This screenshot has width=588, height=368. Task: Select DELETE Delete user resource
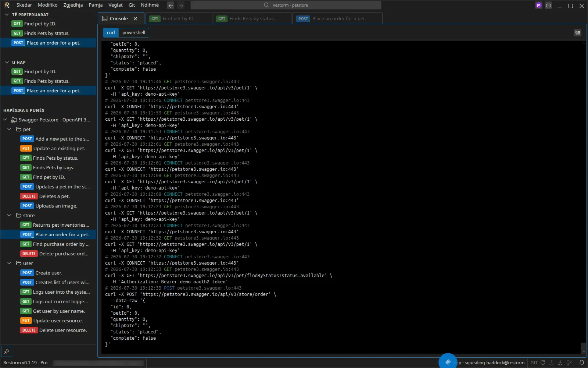click(x=49, y=330)
